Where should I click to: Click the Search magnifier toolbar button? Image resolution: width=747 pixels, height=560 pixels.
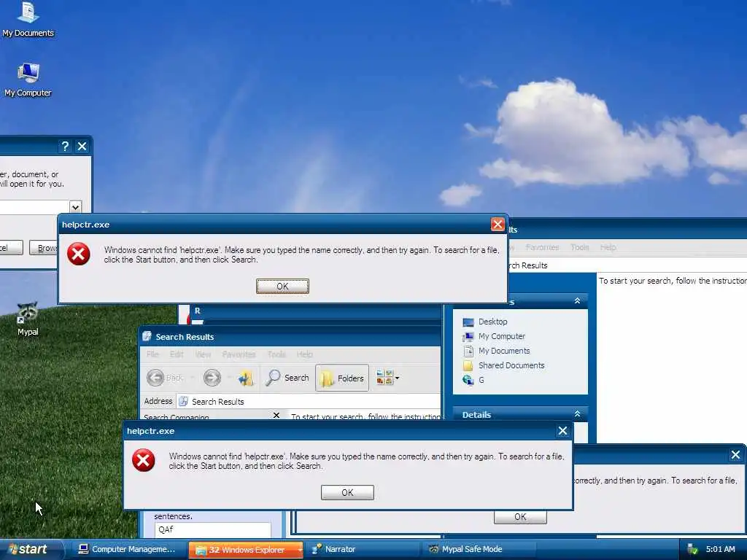coord(287,378)
